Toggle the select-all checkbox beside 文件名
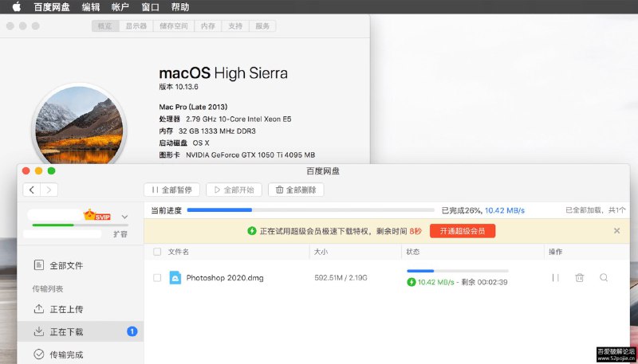This screenshot has width=638, height=364. coord(157,252)
